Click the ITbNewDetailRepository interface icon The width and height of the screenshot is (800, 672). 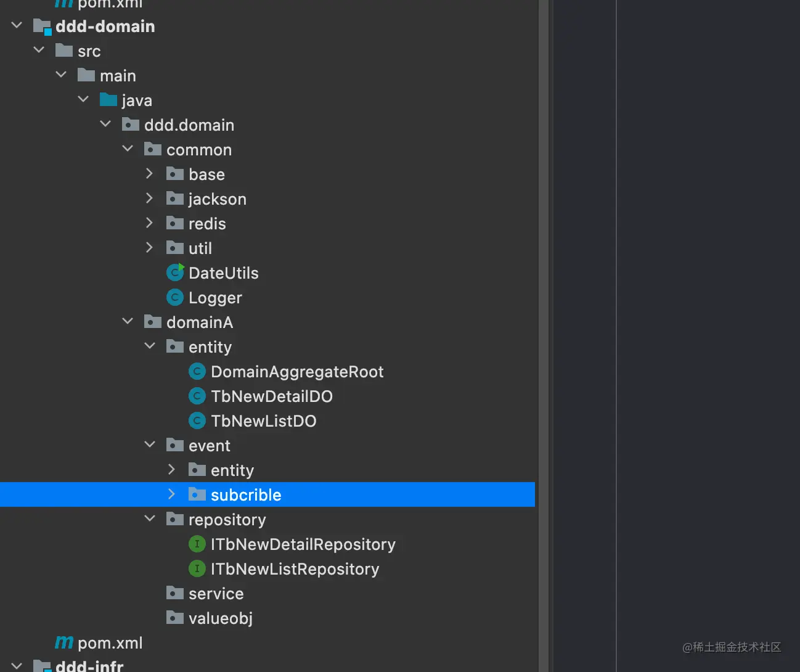click(x=197, y=544)
